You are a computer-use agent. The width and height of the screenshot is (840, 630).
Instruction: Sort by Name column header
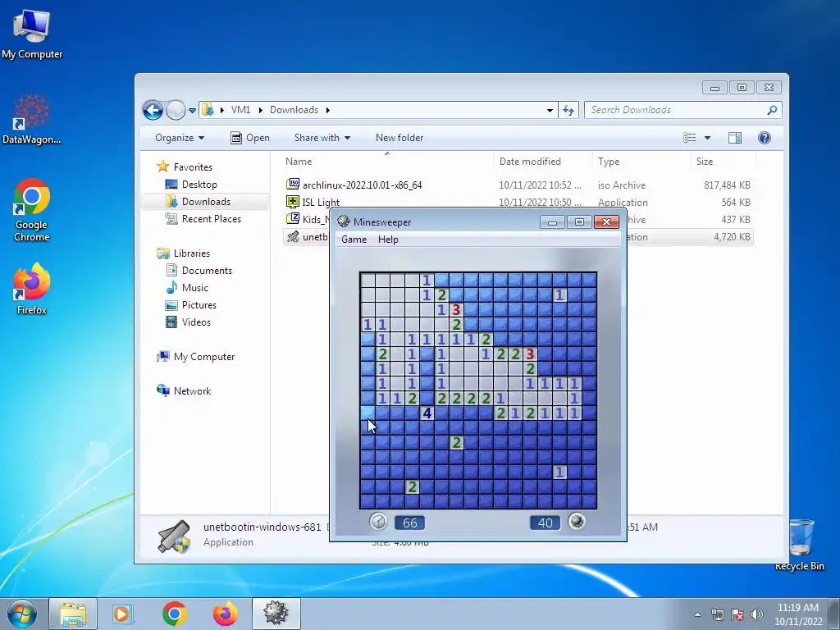pyautogui.click(x=299, y=162)
